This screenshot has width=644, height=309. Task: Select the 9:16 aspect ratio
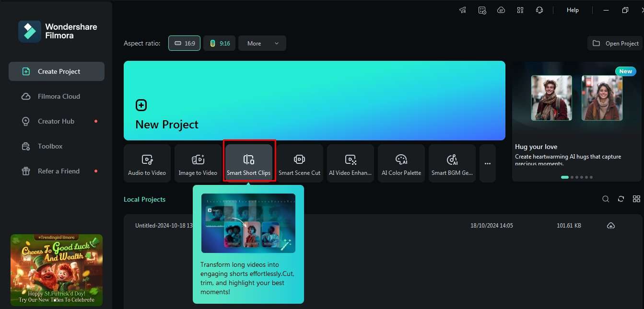point(219,43)
